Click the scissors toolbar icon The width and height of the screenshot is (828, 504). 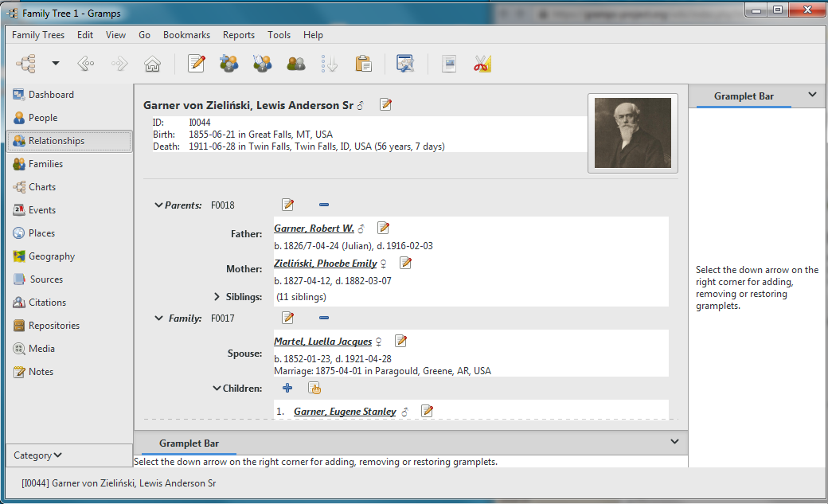tap(482, 64)
